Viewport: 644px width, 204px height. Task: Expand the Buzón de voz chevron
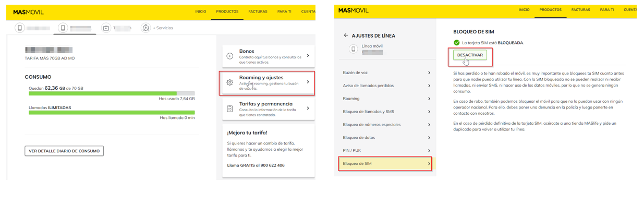click(429, 73)
